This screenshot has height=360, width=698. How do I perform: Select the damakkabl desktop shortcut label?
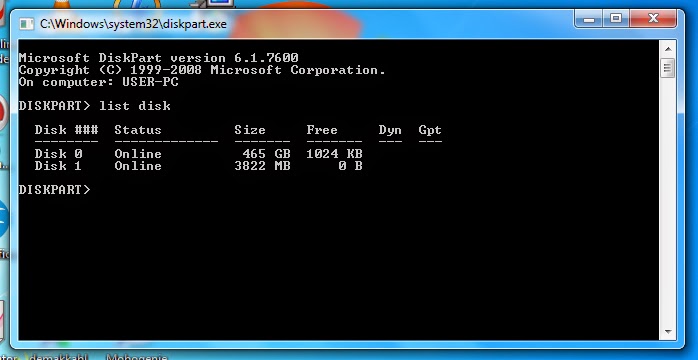point(59,356)
